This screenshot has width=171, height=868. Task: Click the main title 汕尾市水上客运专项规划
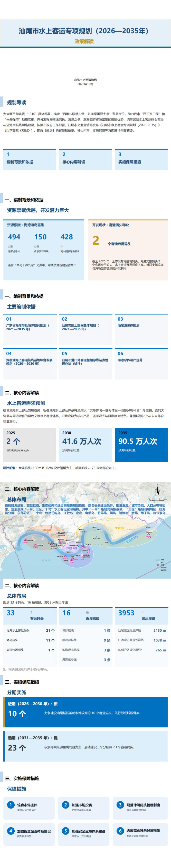pyautogui.click(x=84, y=31)
